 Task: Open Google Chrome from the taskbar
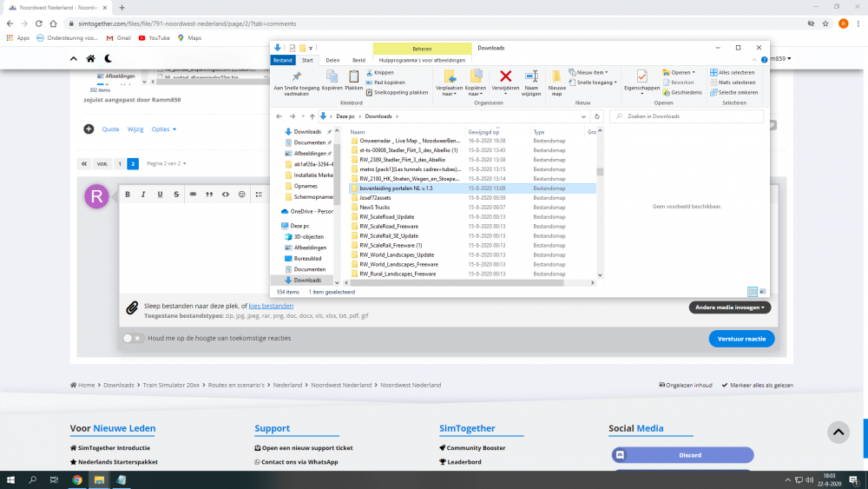click(x=77, y=479)
